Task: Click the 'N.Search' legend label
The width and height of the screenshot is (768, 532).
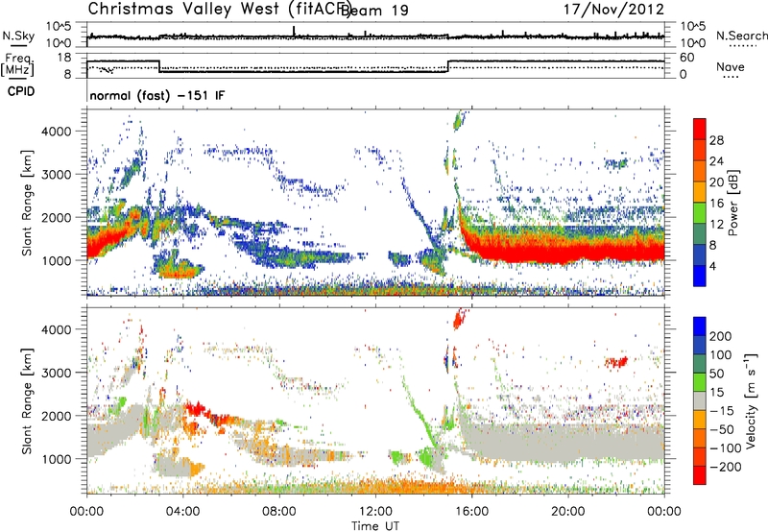Action: (742, 36)
